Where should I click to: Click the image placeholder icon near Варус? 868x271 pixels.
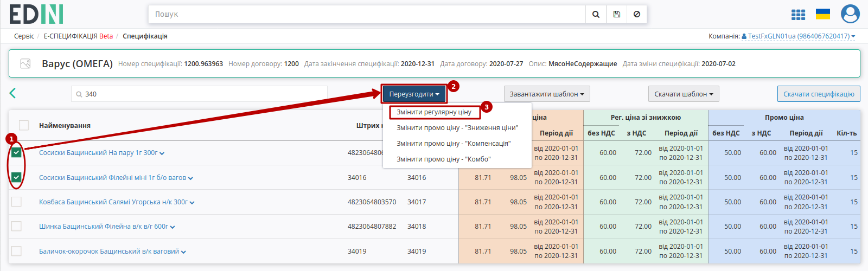(25, 63)
